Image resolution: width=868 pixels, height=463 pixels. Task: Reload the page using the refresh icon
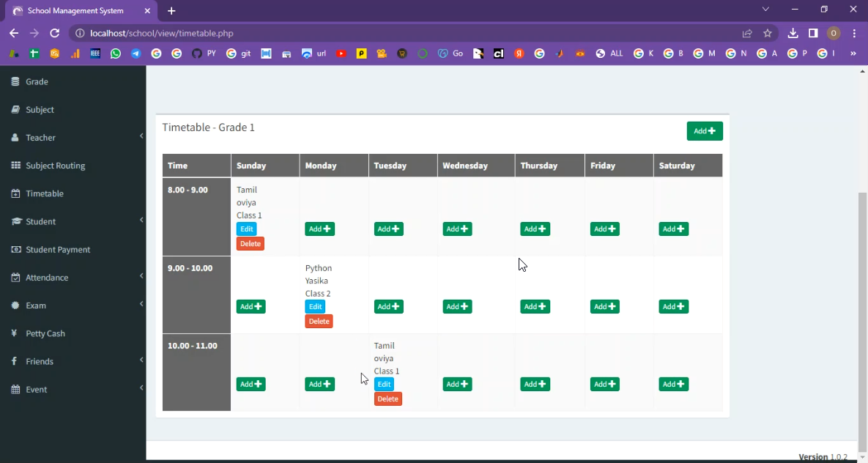pos(54,33)
